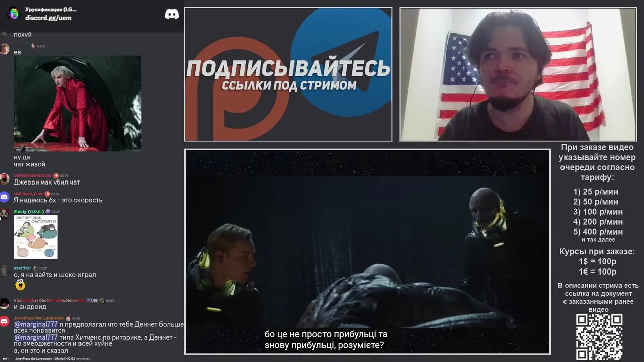Click message 'о, я на вайте и шоко играл'
Screen dimensions: 644x362
[x=54, y=275]
